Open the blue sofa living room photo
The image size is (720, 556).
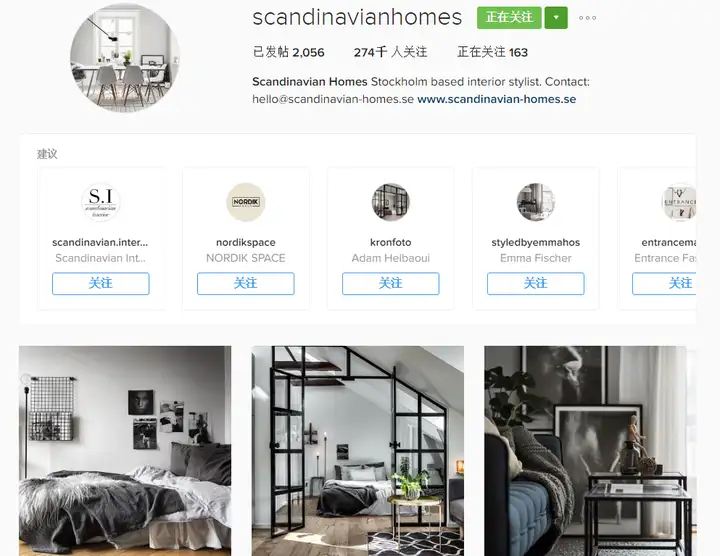pyautogui.click(x=590, y=451)
